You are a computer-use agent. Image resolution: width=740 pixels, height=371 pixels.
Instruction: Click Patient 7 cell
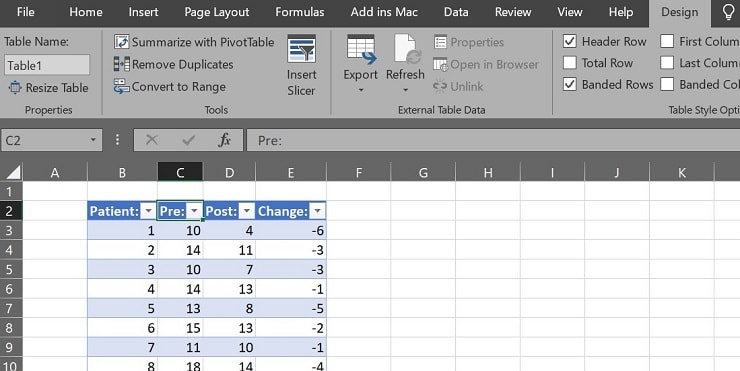122,347
